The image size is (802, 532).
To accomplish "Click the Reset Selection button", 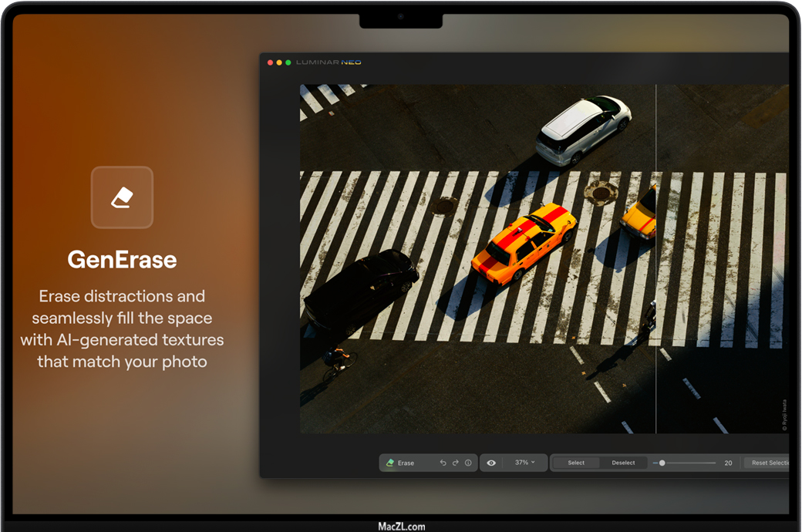I will 769,463.
